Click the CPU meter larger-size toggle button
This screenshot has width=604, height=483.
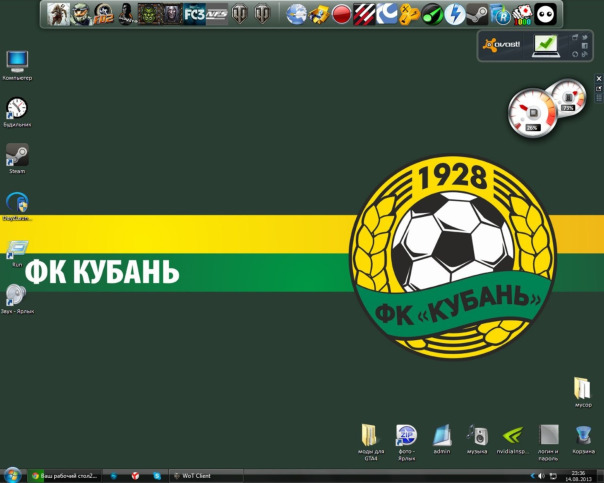[599, 88]
